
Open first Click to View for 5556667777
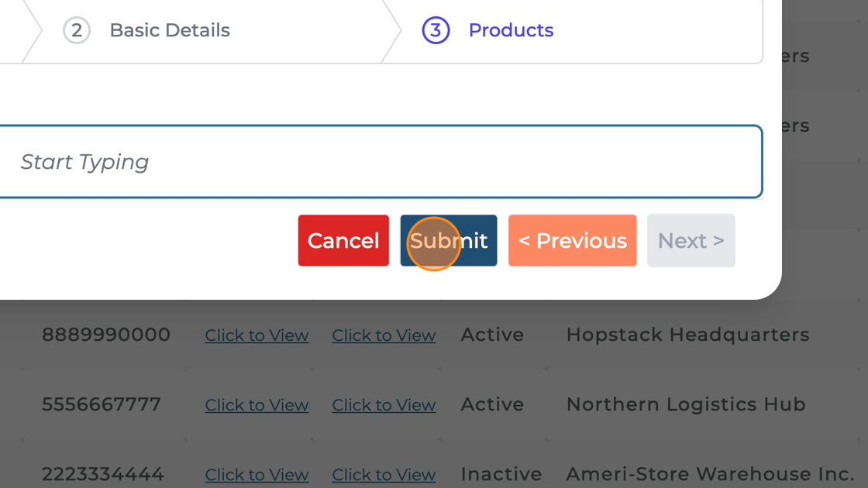257,405
